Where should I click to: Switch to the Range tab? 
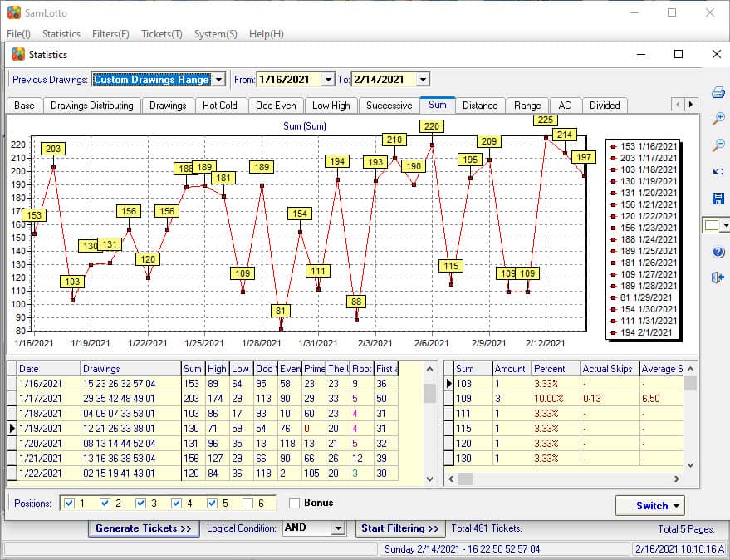527,106
